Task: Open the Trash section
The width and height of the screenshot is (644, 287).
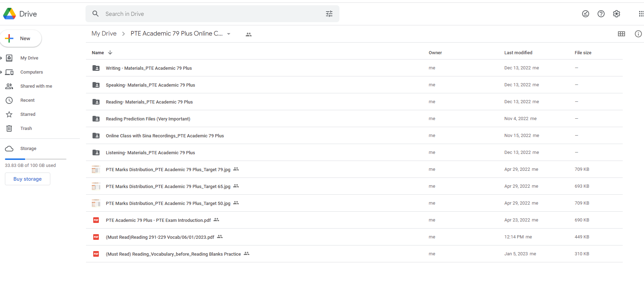Action: coord(26,129)
